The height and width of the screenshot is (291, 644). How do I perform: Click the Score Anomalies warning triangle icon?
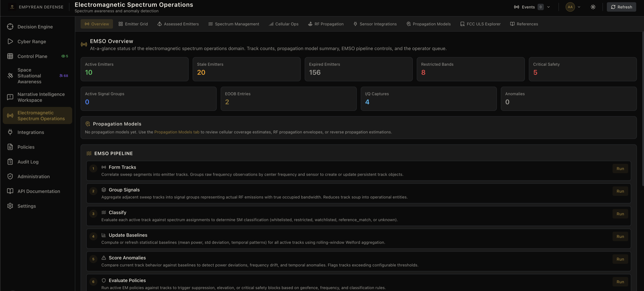click(104, 258)
